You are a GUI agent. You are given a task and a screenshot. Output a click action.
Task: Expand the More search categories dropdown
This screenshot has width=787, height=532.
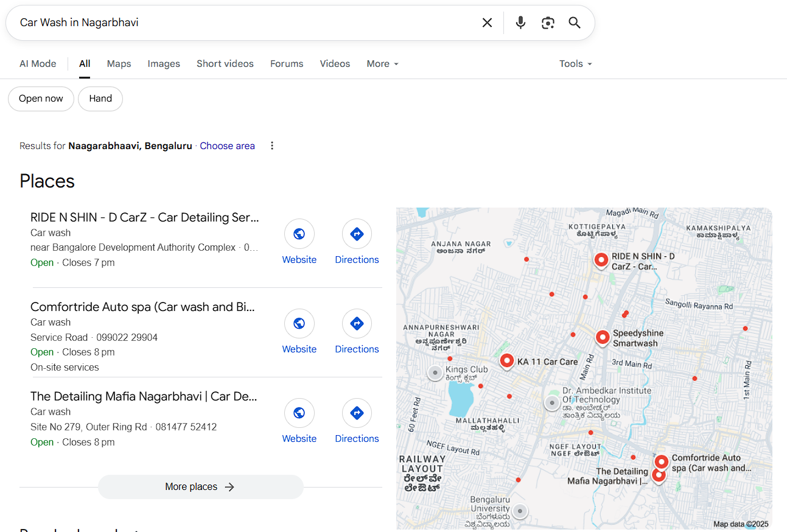[x=382, y=64]
